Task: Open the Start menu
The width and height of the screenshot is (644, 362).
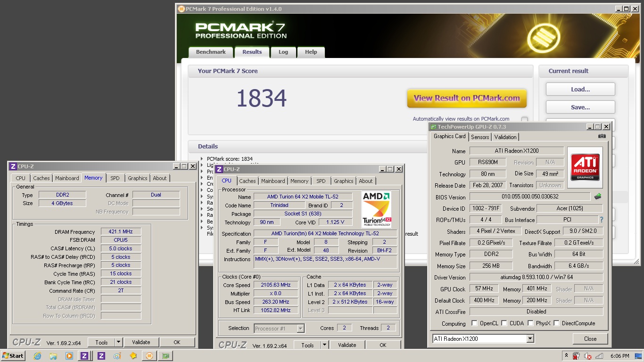Action: [x=13, y=356]
